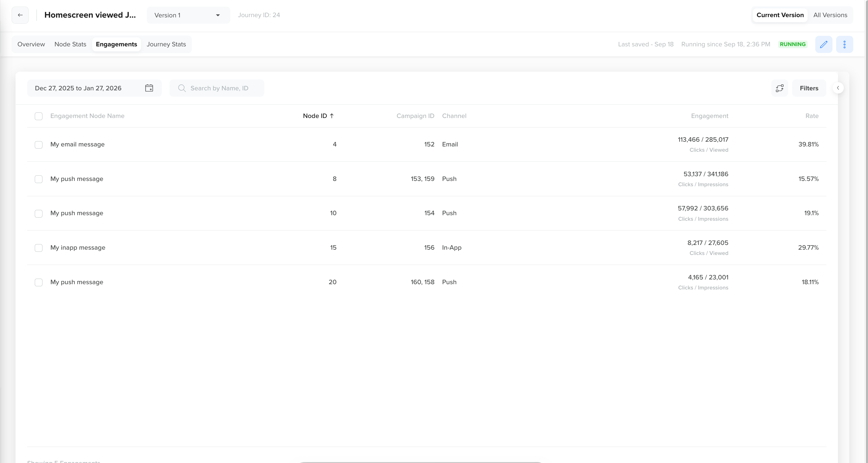This screenshot has height=463, width=868.
Task: Tick the My inapp message checkbox
Action: (39, 248)
